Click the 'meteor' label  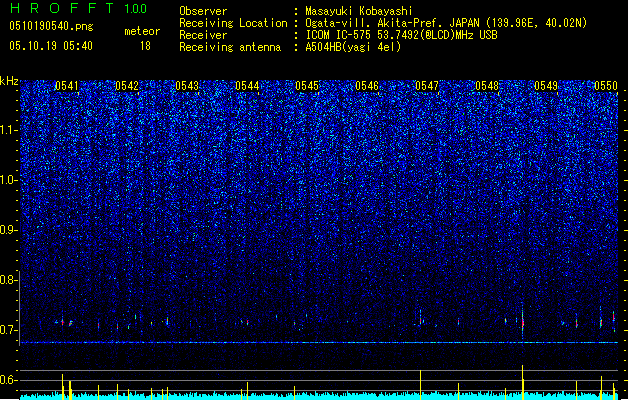[142, 31]
